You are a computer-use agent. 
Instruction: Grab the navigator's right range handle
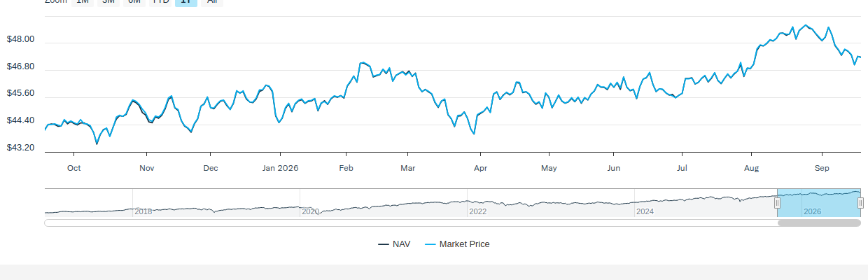tap(860, 203)
